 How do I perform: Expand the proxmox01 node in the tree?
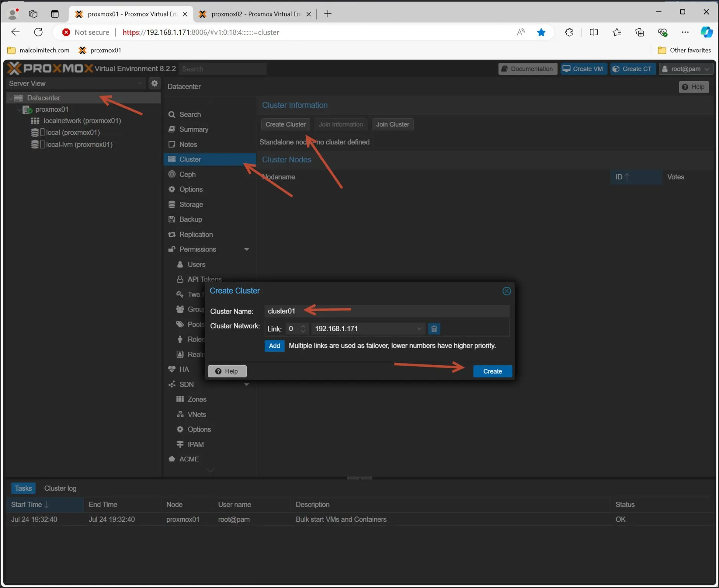19,109
